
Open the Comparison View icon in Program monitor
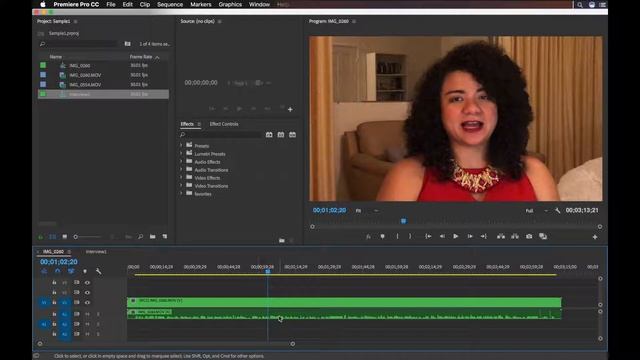click(x=543, y=236)
